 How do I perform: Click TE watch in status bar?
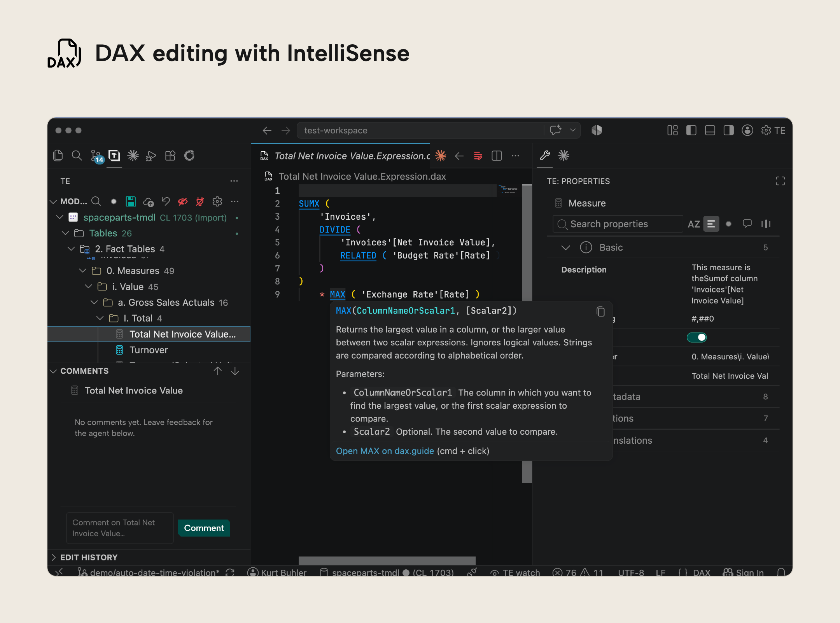tap(515, 572)
